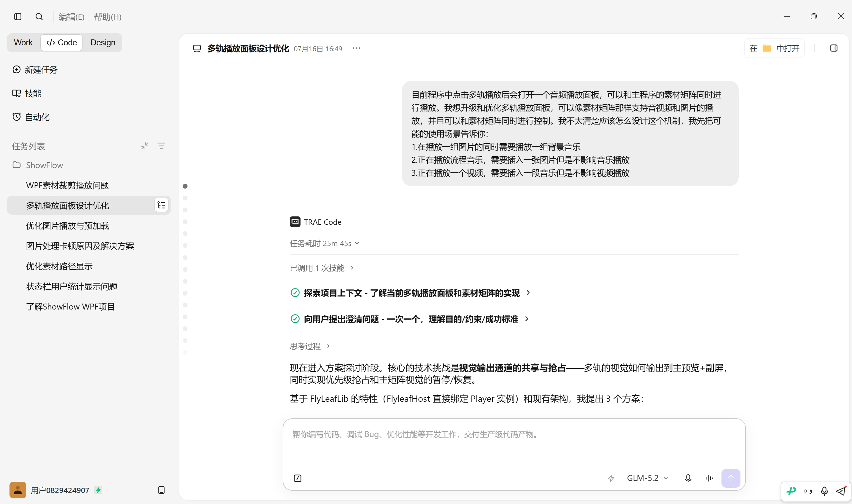This screenshot has width=852, height=504.
Task: Toggle the lightning bolt mode in the input bar
Action: click(611, 478)
